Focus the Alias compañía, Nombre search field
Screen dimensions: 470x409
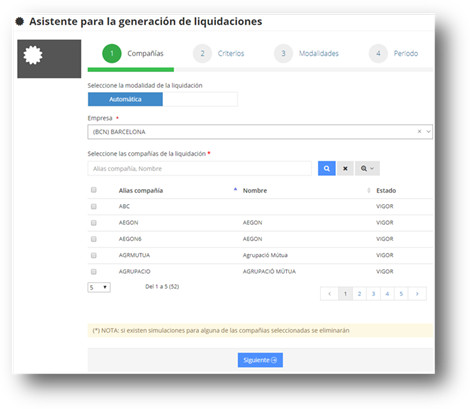tap(199, 168)
